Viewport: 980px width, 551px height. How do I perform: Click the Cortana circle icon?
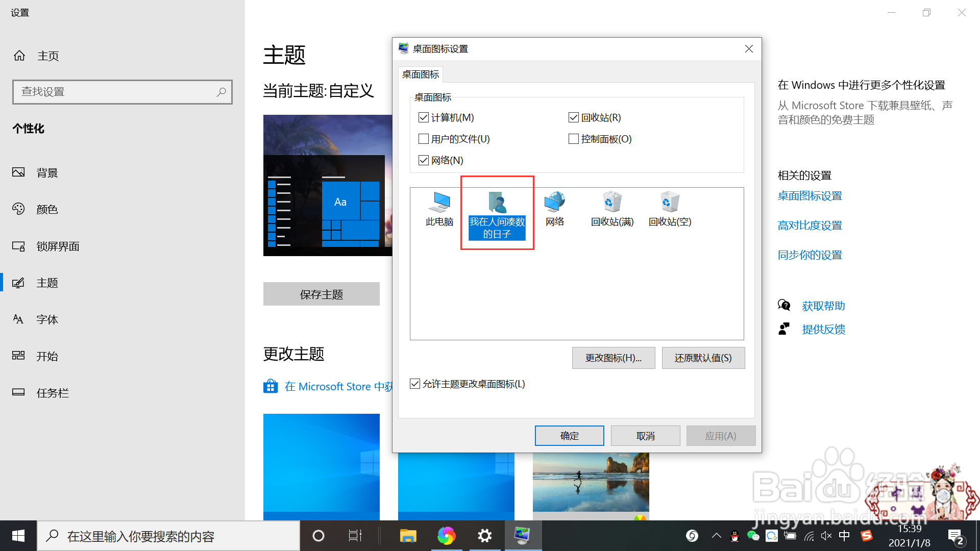coord(318,536)
